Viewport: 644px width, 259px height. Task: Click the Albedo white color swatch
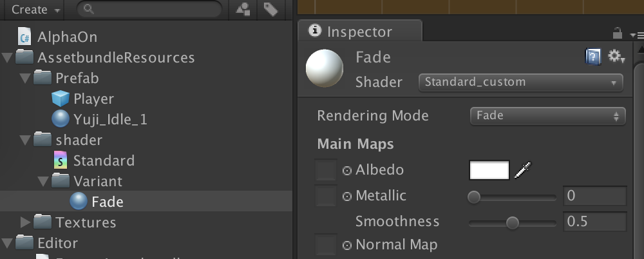(489, 170)
